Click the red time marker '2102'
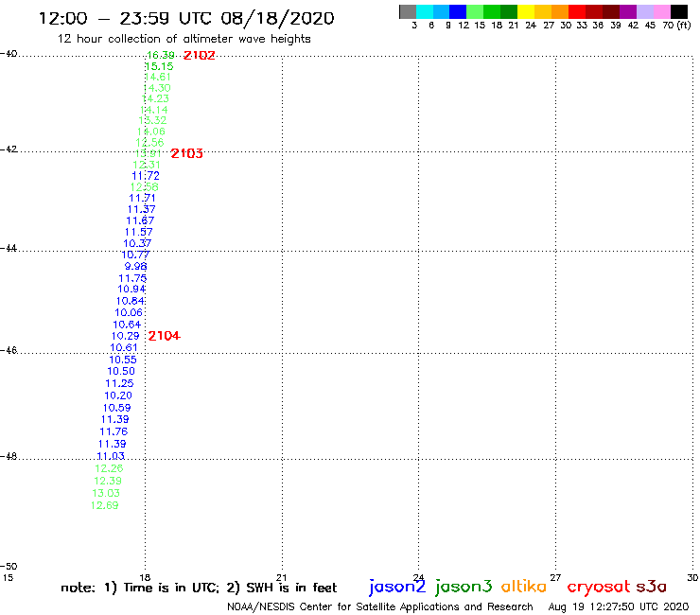Viewport: 700px width, 615px height. tap(199, 56)
